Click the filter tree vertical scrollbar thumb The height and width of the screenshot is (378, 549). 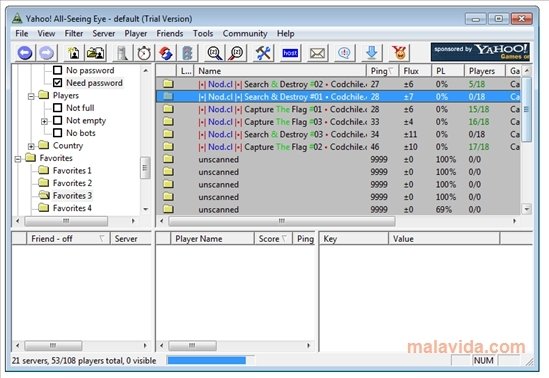pos(145,168)
